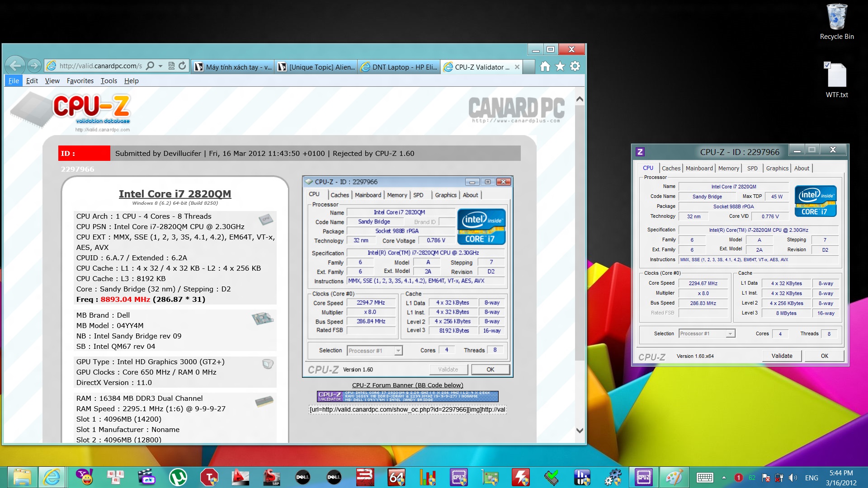
Task: Open the browser Home icon
Action: [x=545, y=66]
